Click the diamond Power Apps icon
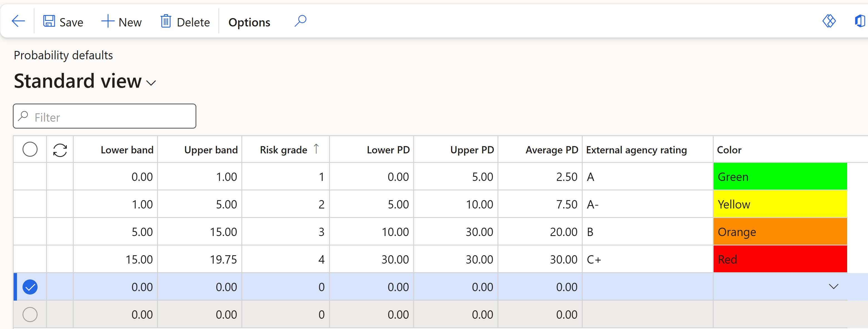The image size is (868, 329). [x=829, y=21]
